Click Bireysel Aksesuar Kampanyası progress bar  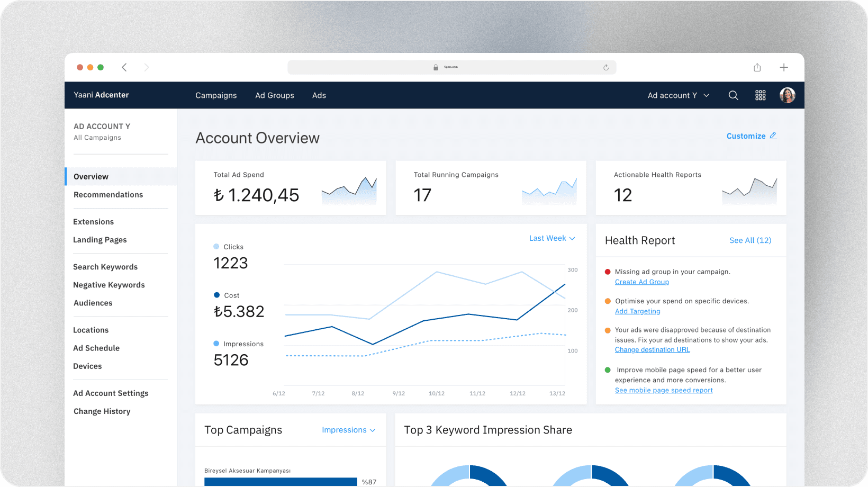click(281, 482)
